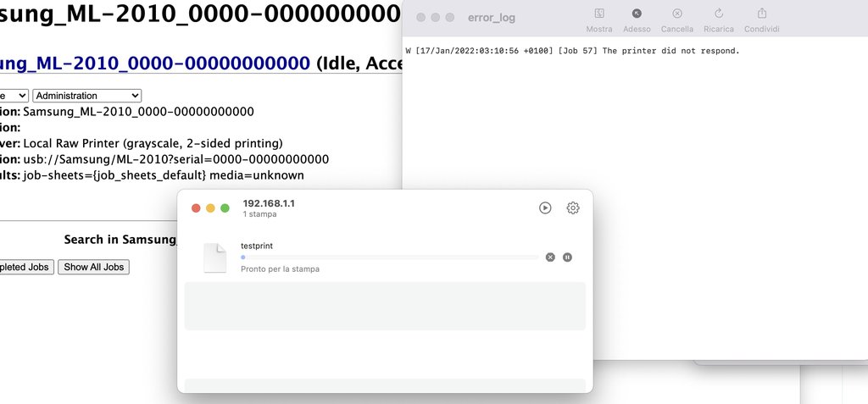Click the 'Local Raw Printer' driver text

pyautogui.click(x=153, y=143)
